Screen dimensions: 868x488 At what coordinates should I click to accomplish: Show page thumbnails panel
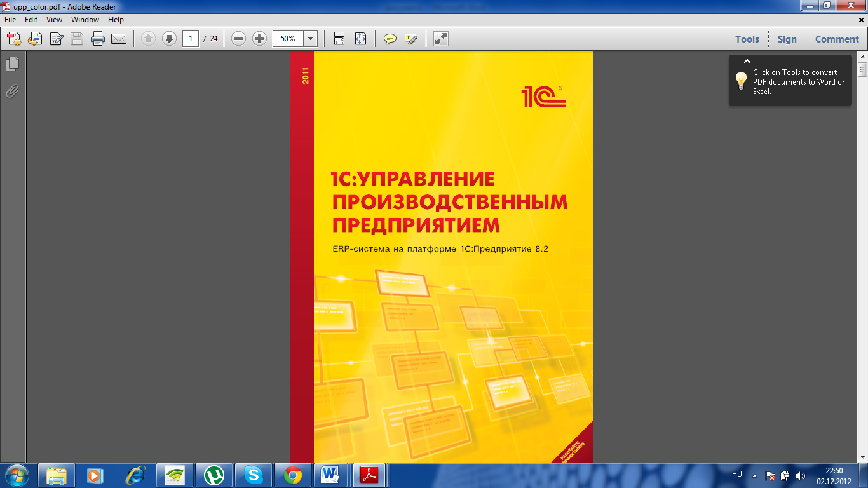point(12,64)
